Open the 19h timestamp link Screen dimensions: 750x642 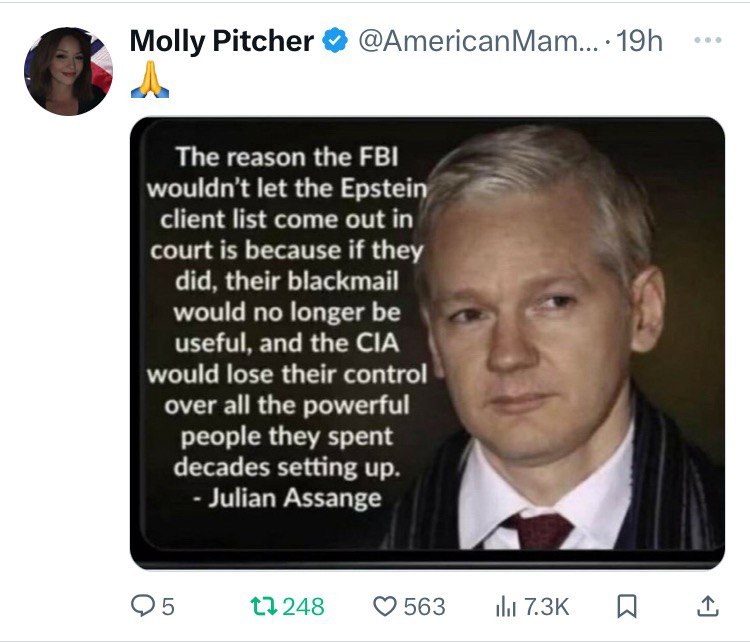coord(640,41)
